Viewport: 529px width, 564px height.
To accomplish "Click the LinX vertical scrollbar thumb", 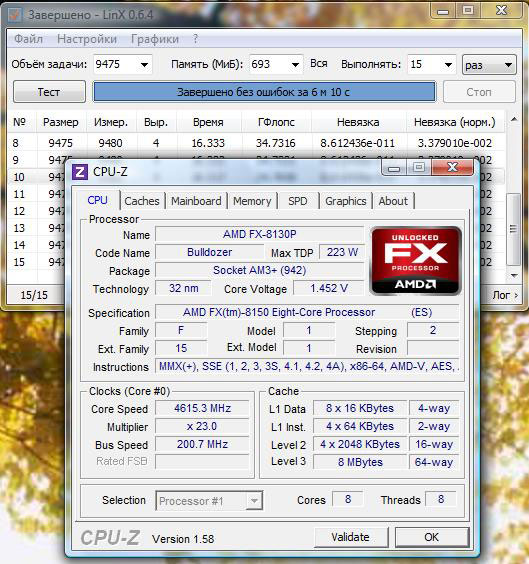I will (513, 229).
